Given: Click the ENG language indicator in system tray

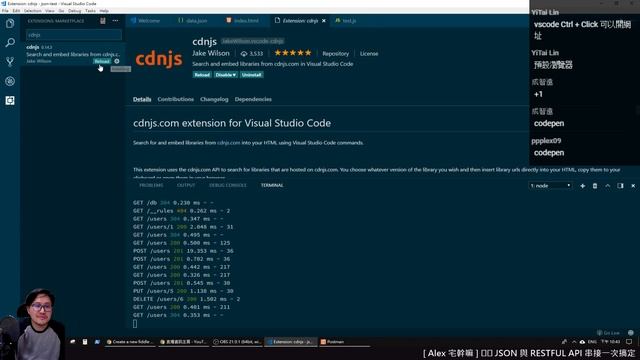Looking at the screenshot, I should coord(592,342).
